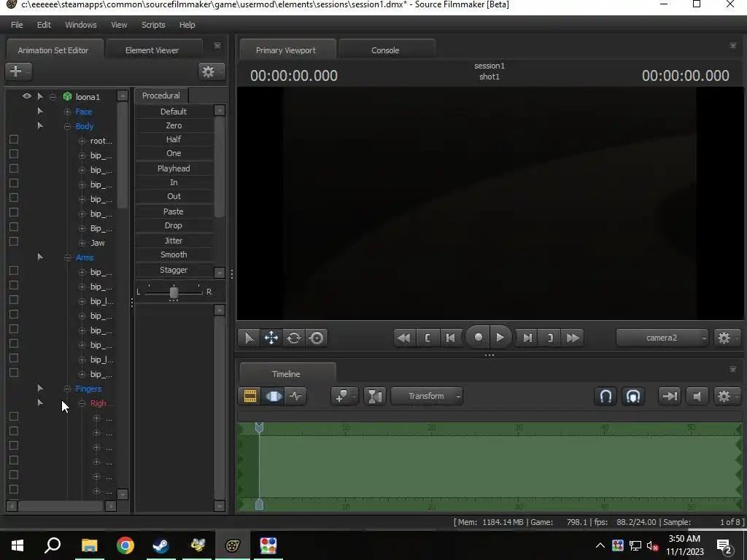The image size is (747, 560).
Task: Start recording with the record button
Action: tap(478, 338)
